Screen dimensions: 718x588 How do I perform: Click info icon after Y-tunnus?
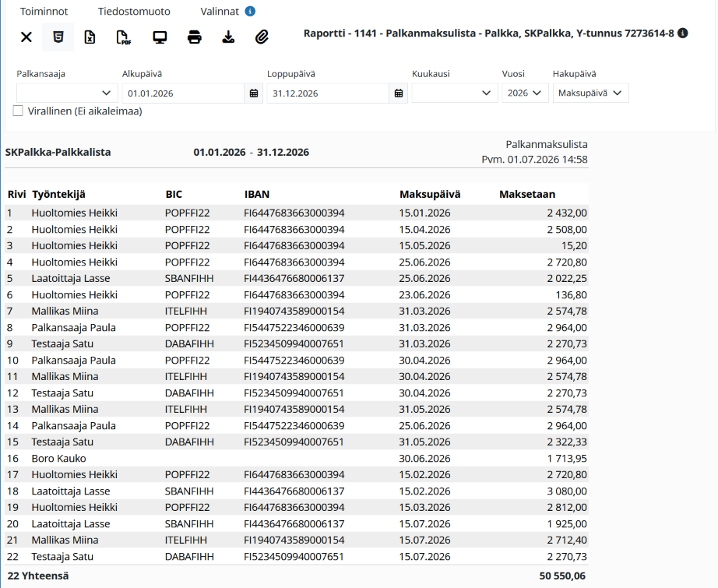[x=683, y=33]
